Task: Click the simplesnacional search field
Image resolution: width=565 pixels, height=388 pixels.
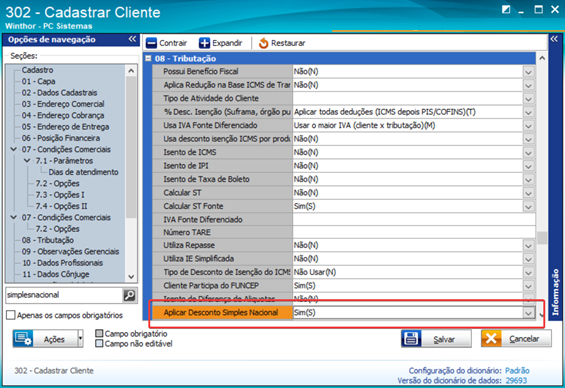Action: tap(64, 295)
